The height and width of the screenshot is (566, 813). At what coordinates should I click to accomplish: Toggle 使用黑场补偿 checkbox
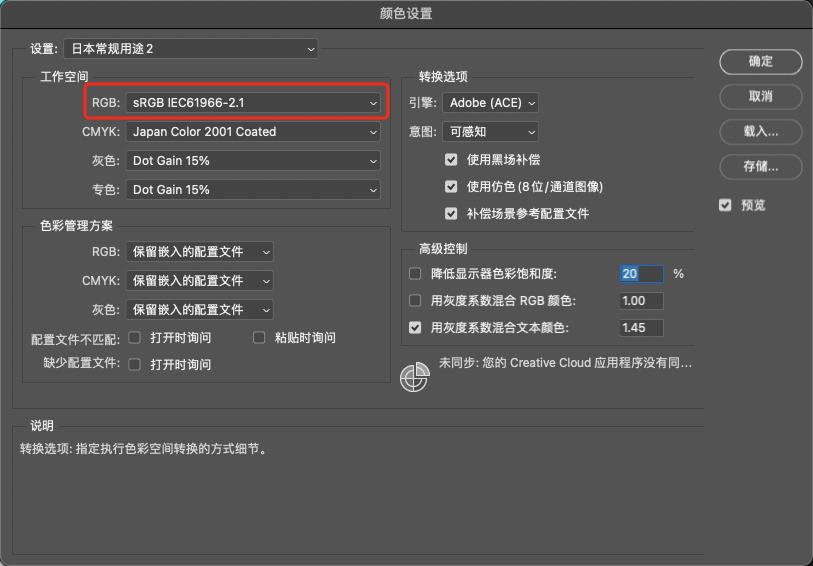point(451,160)
